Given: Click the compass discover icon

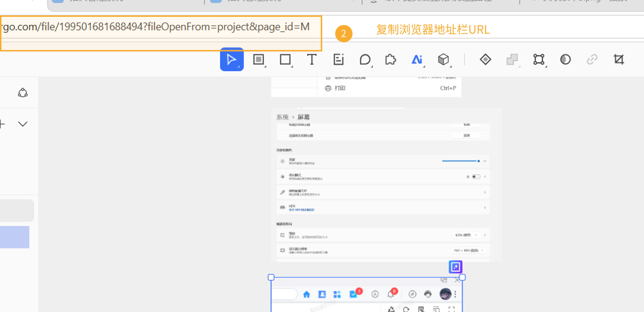Looking at the screenshot, I should tap(412, 294).
